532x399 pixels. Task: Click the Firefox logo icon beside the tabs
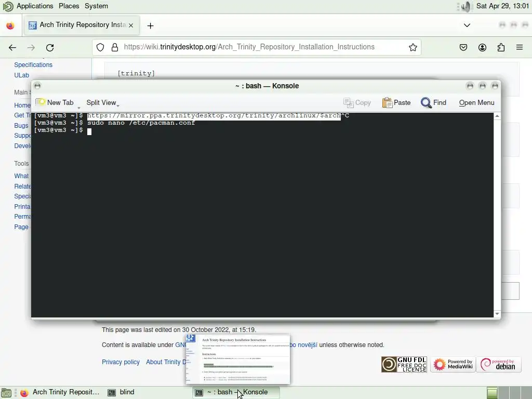(x=10, y=25)
